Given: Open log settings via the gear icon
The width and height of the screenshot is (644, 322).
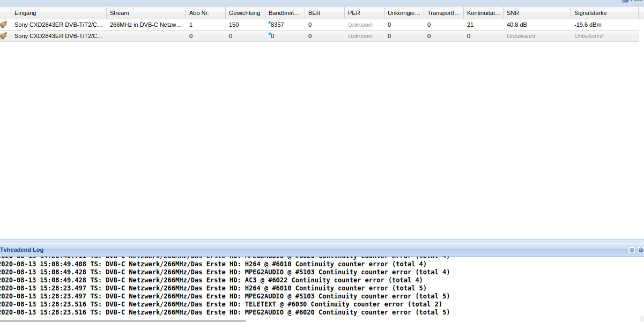Looking at the screenshot, I should pyautogui.click(x=640, y=250).
